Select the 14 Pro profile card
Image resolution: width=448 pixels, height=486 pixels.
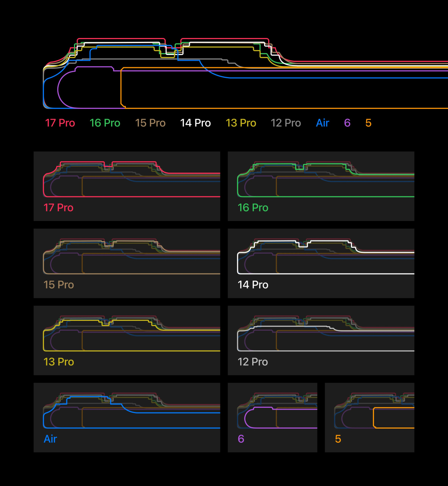[x=321, y=263]
